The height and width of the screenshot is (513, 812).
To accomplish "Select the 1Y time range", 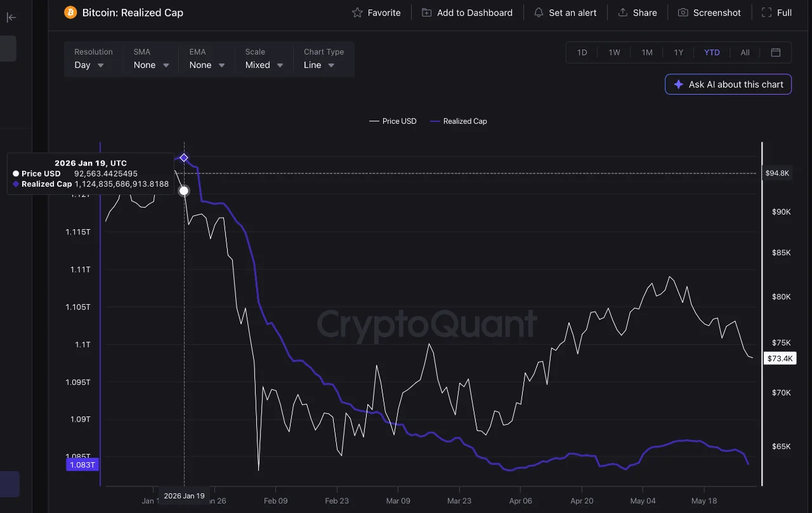I will (x=678, y=53).
